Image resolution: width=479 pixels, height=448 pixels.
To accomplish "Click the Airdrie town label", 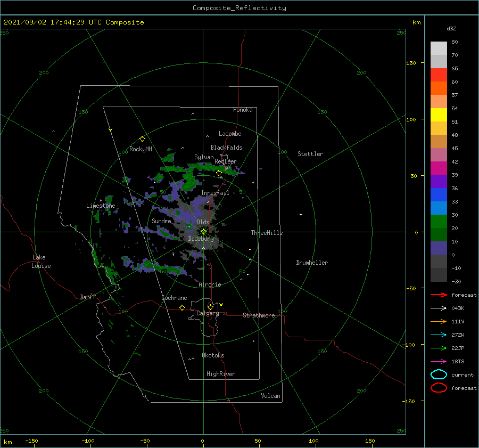I will (210, 284).
